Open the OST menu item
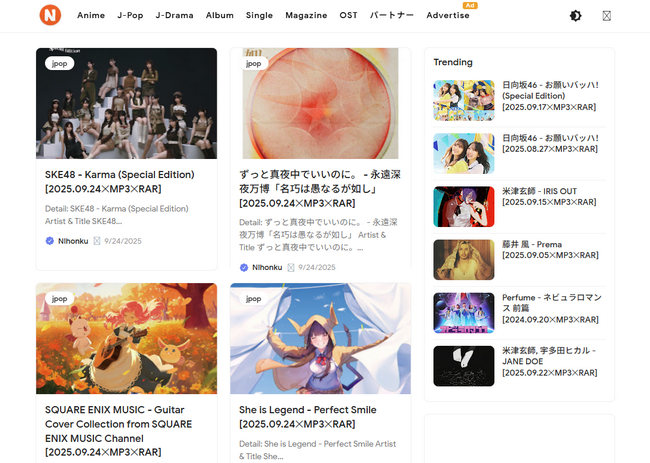This screenshot has height=463, width=650. coord(348,15)
